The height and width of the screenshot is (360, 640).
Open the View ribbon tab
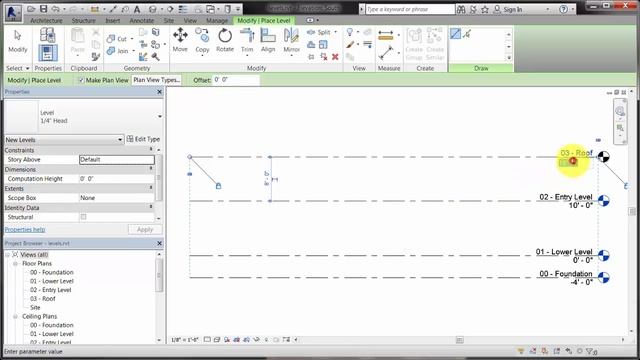coord(190,20)
